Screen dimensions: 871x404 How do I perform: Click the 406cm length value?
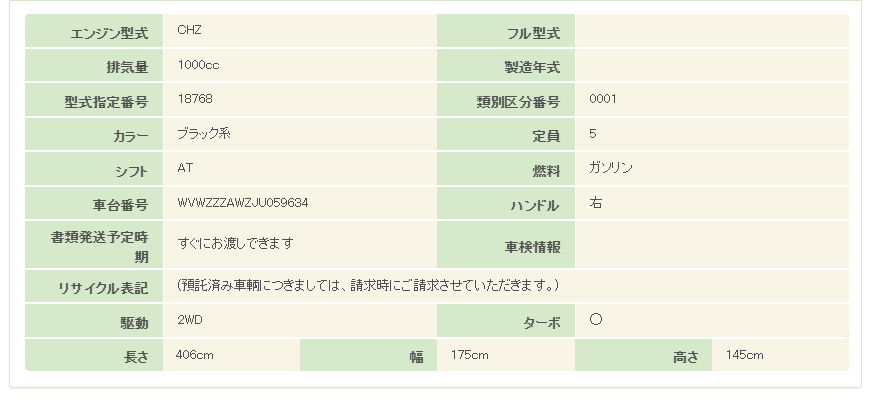(x=194, y=355)
